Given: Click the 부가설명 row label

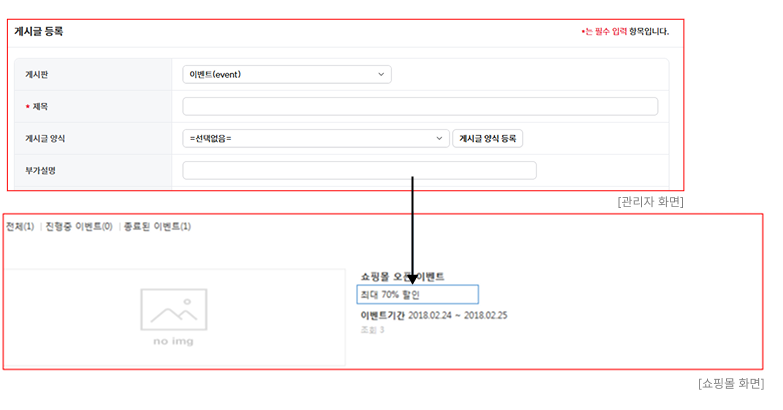Looking at the screenshot, I should [x=40, y=170].
